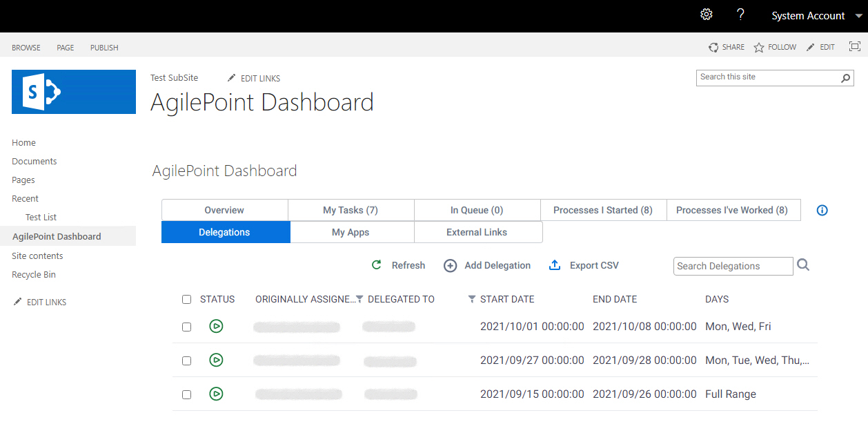Click status icon for 2021/09/15 row
The width and height of the screenshot is (868, 442).
point(216,394)
